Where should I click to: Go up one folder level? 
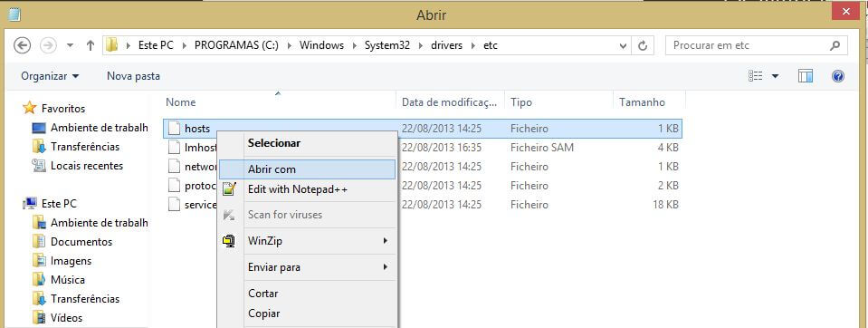click(91, 45)
